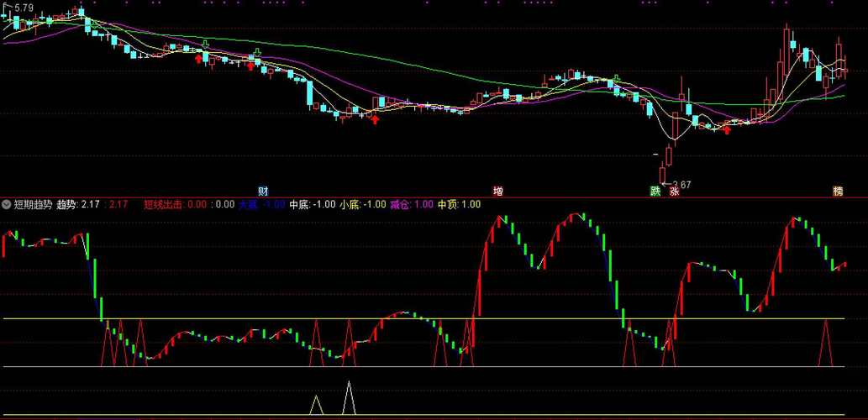Click the yellow event marker at far right

(x=837, y=191)
